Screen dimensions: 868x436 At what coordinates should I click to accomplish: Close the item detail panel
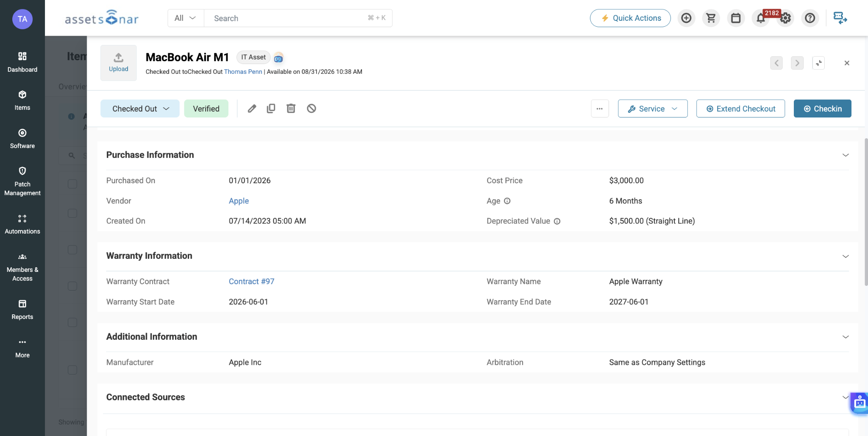pyautogui.click(x=847, y=63)
